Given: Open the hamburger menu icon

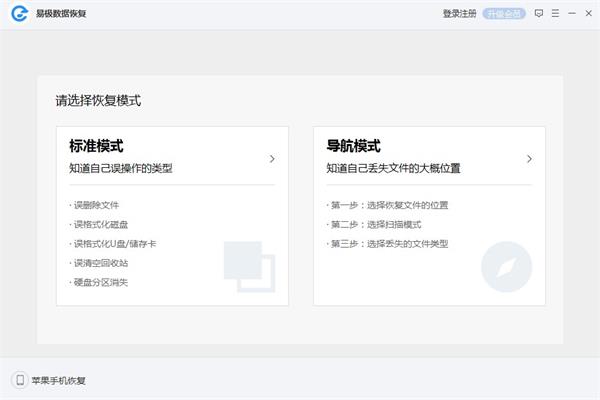Looking at the screenshot, I should click(555, 13).
